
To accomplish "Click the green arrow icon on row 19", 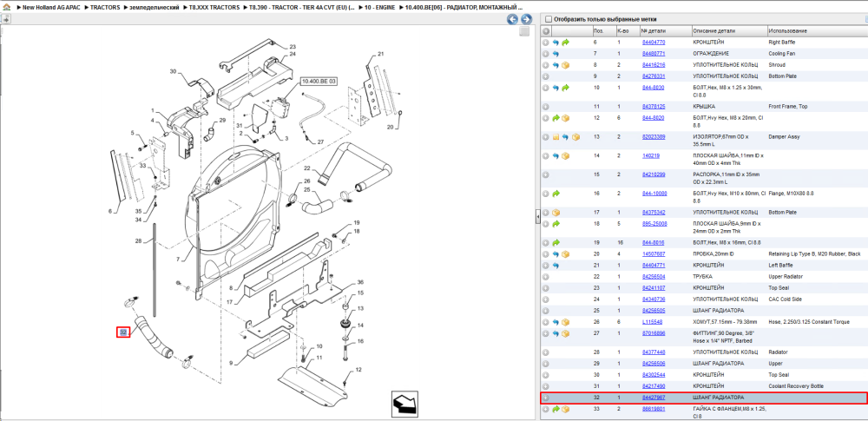I will click(x=556, y=243).
